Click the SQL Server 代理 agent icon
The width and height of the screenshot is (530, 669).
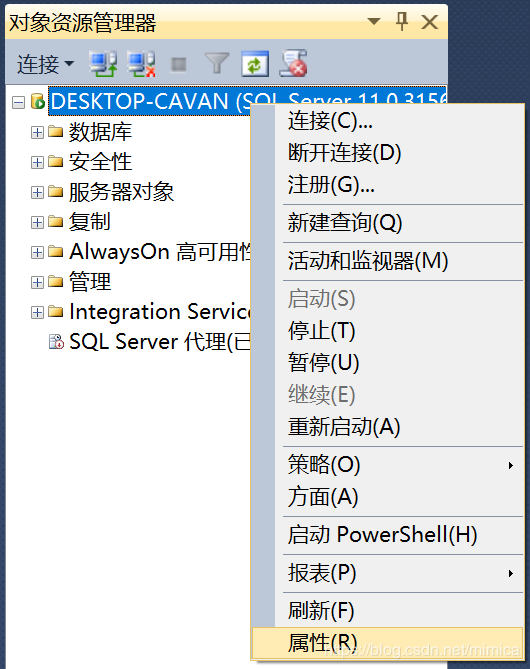[56, 342]
